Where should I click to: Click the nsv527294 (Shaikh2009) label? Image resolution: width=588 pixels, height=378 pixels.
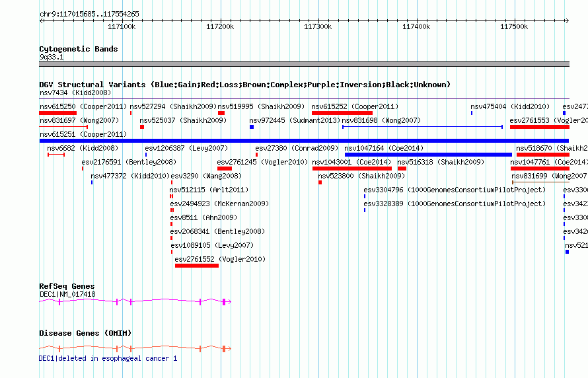click(173, 106)
